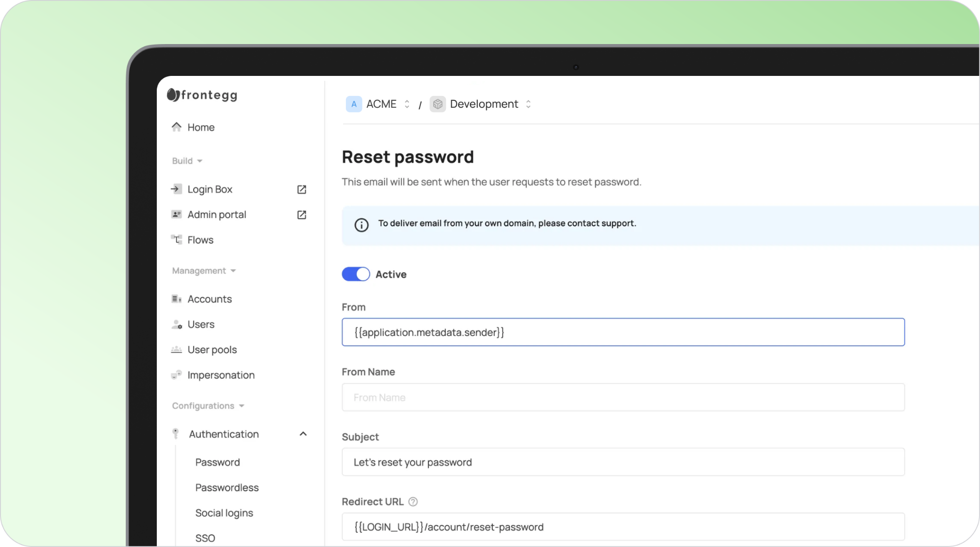Click the Admin portal icon
Viewport: 980px width, 547px height.
click(x=176, y=214)
